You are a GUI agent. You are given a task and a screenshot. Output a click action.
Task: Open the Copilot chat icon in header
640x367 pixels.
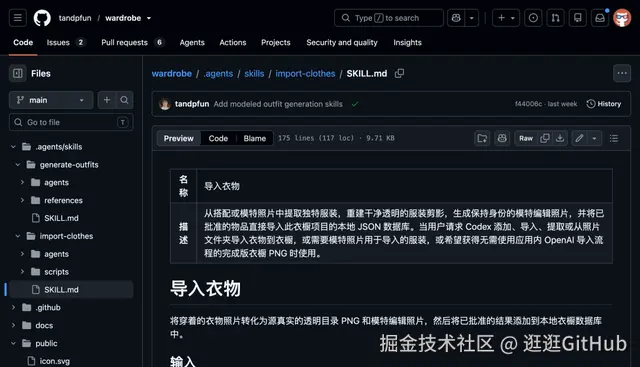(x=456, y=18)
